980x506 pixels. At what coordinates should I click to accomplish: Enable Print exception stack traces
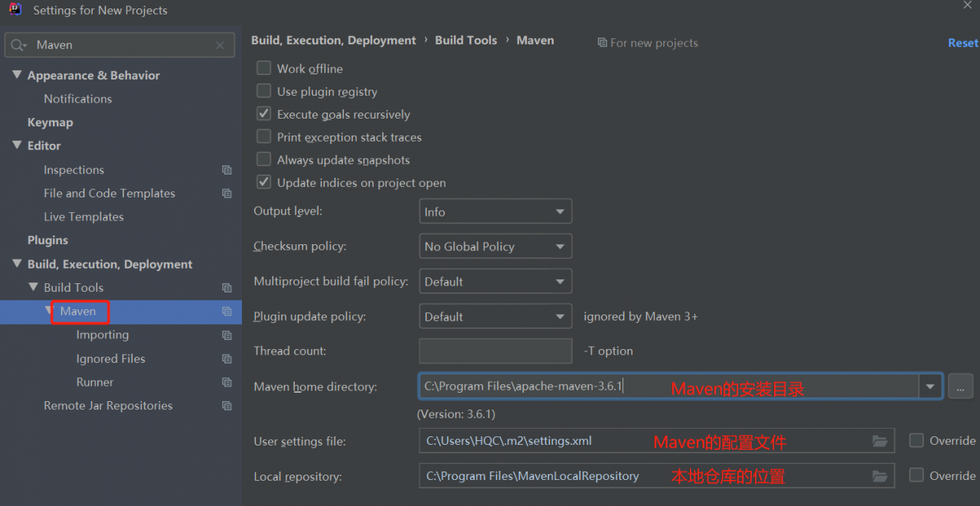[x=264, y=137]
